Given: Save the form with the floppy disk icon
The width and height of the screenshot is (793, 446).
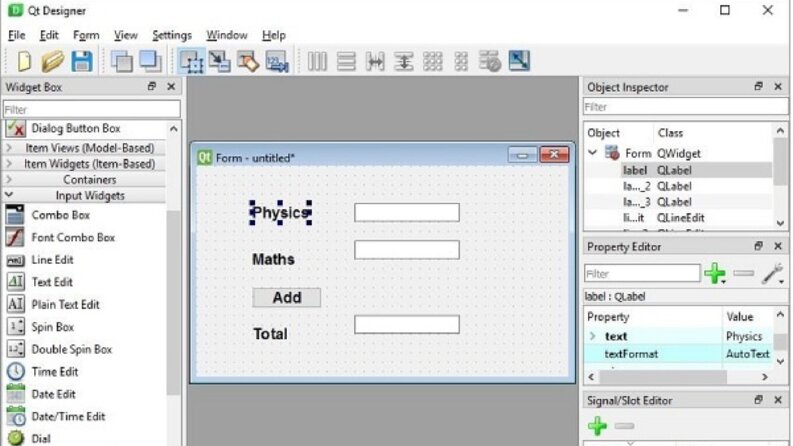Looking at the screenshot, I should [82, 61].
